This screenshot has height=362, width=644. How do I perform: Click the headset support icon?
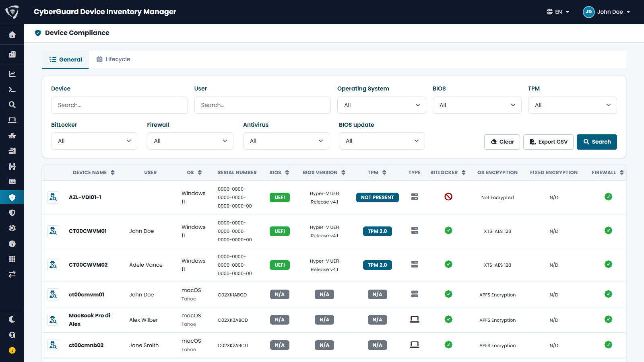[x=12, y=335]
